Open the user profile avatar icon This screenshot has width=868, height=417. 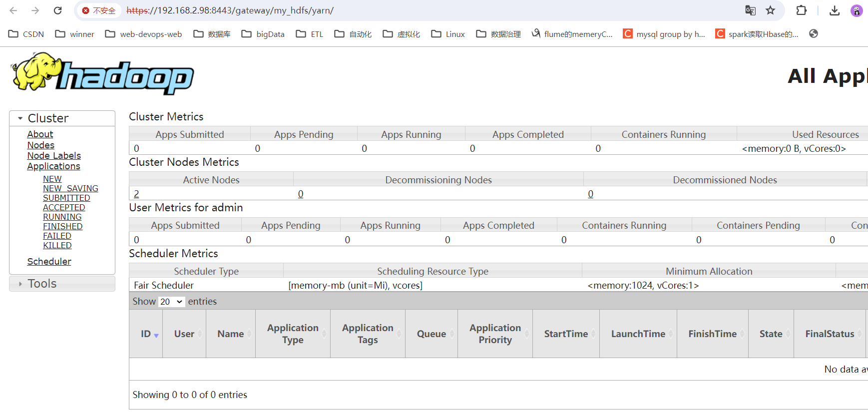click(857, 10)
